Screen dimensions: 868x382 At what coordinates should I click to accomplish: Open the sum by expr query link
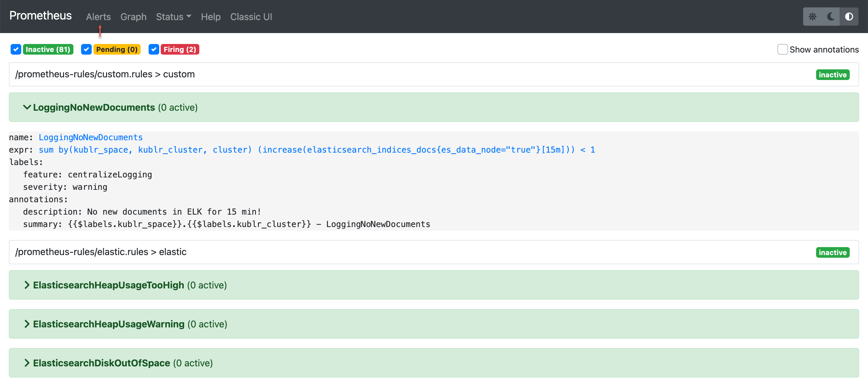(317, 150)
